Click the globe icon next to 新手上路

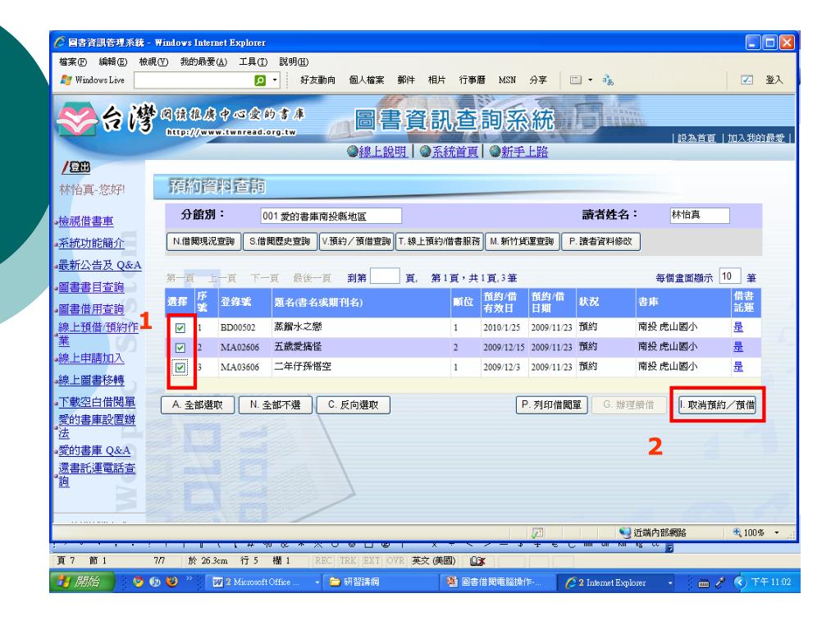tap(495, 152)
